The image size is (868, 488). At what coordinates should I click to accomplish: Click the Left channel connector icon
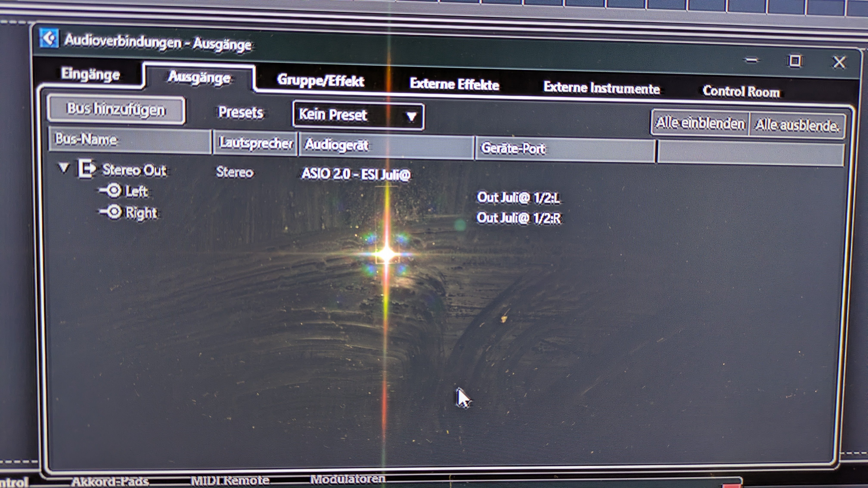(111, 191)
